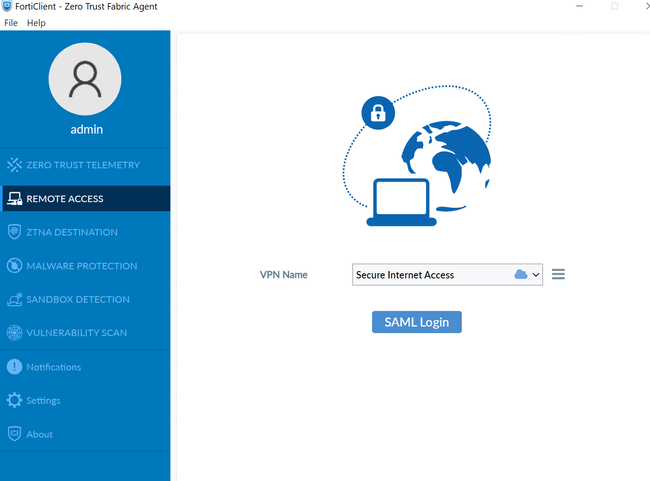Image resolution: width=650 pixels, height=481 pixels.
Task: Click the Malware Protection bug icon
Action: point(14,266)
